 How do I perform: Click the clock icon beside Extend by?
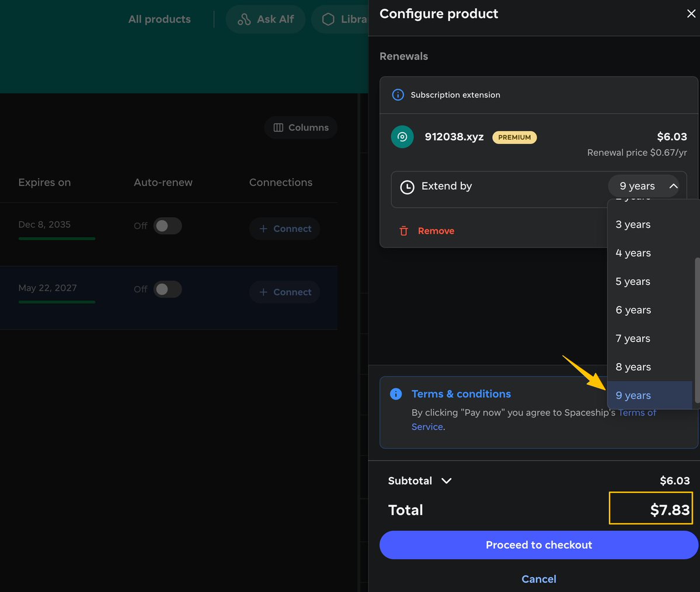[x=407, y=187]
